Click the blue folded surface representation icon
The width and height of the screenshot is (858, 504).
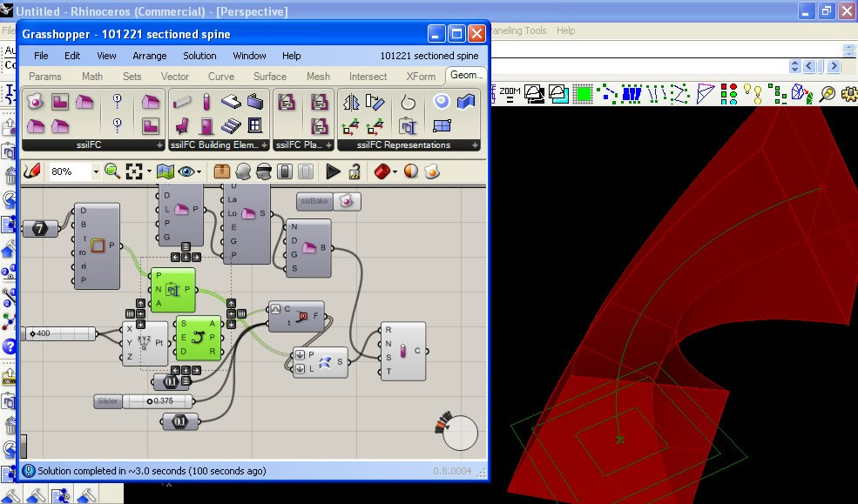click(466, 102)
